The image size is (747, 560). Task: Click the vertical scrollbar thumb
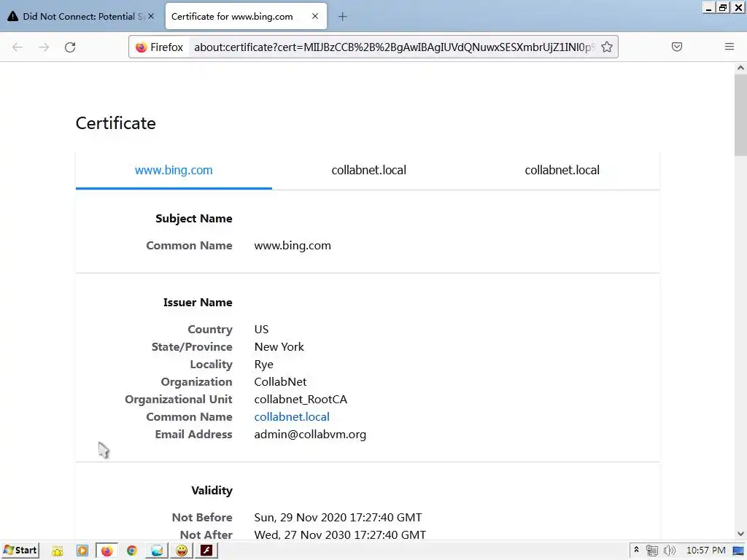pos(740,114)
